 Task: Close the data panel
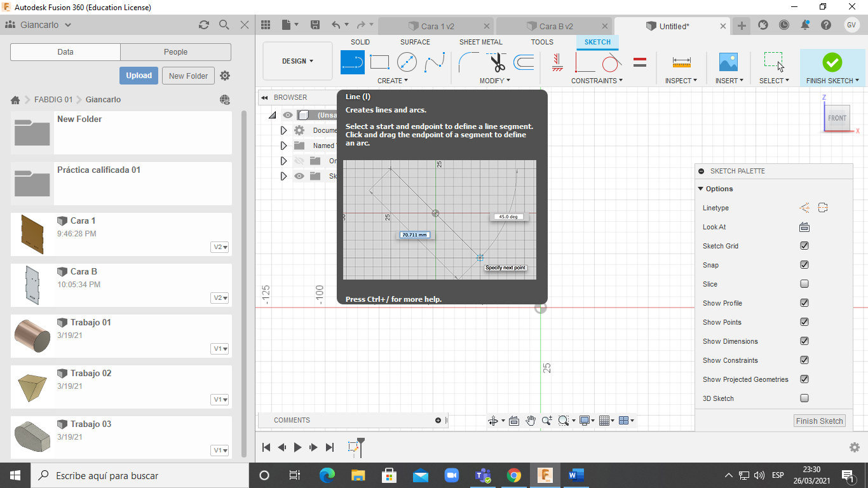pos(245,25)
